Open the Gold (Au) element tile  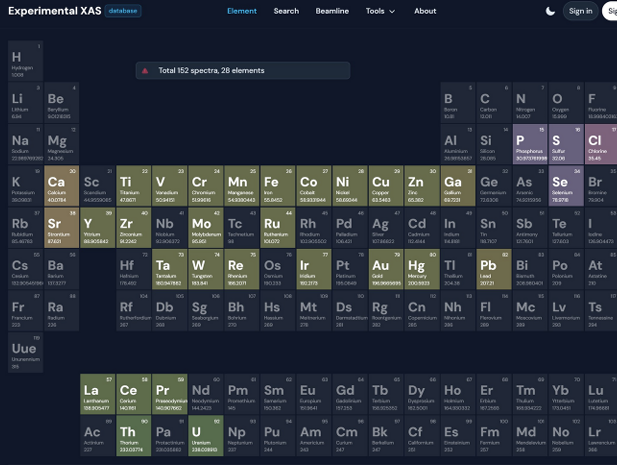pyautogui.click(x=385, y=270)
